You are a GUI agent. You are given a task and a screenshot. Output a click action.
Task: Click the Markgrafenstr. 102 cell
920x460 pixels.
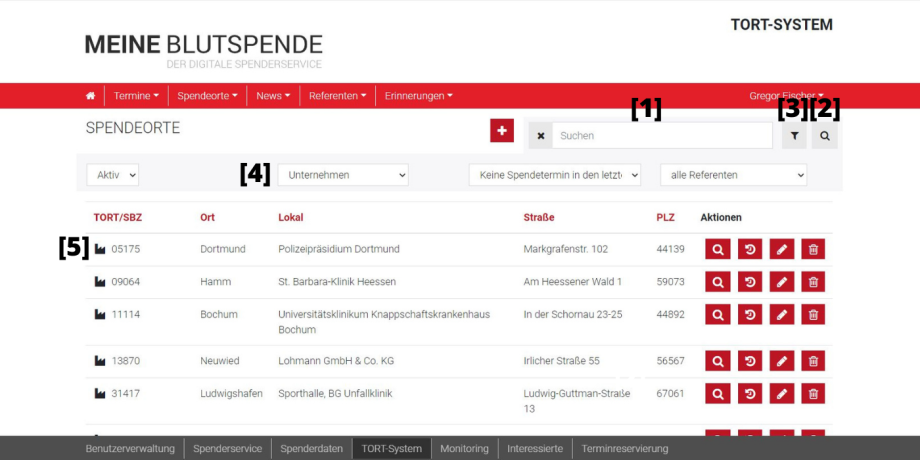coord(566,249)
